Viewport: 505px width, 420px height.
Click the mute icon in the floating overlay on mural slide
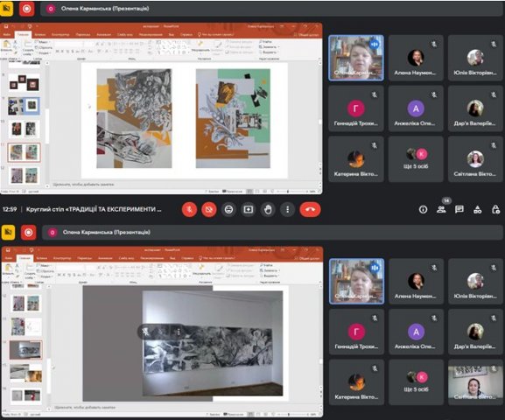coord(146,332)
